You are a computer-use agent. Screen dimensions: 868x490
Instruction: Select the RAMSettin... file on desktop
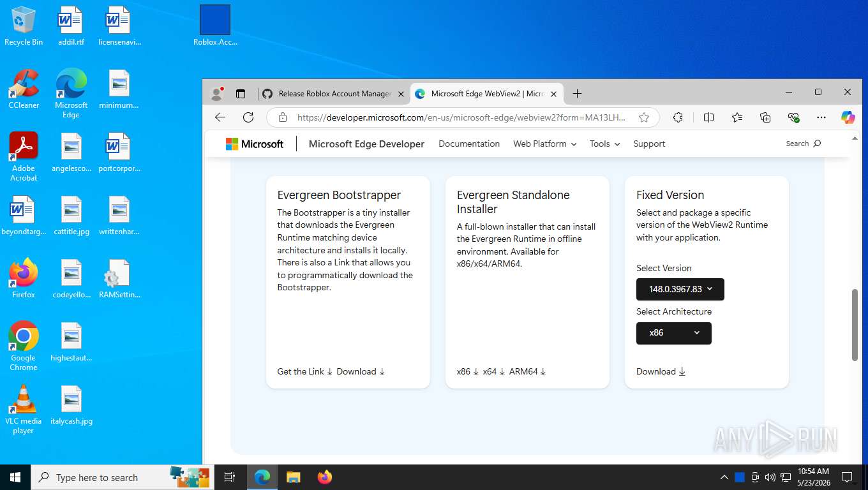tap(119, 279)
